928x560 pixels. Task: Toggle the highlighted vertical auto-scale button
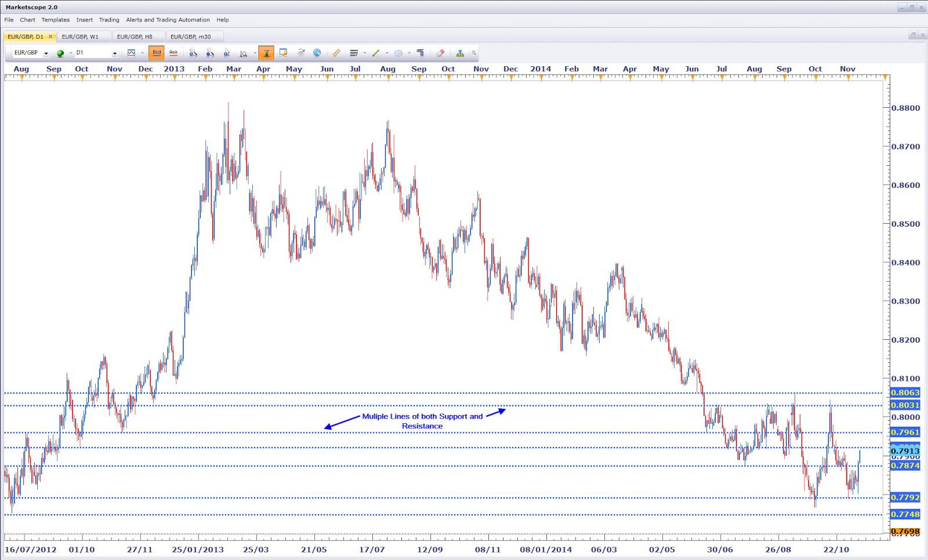pos(266,53)
